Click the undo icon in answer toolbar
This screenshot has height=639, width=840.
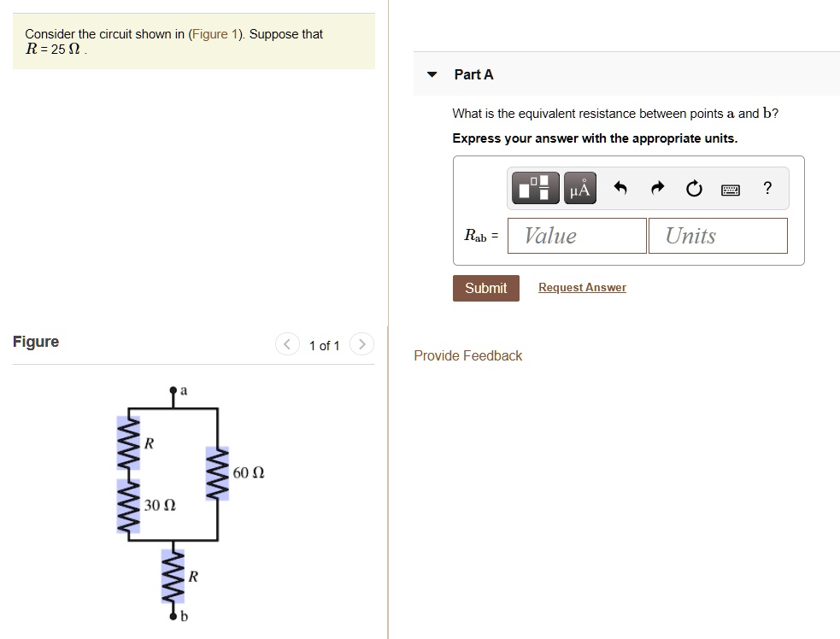(620, 188)
